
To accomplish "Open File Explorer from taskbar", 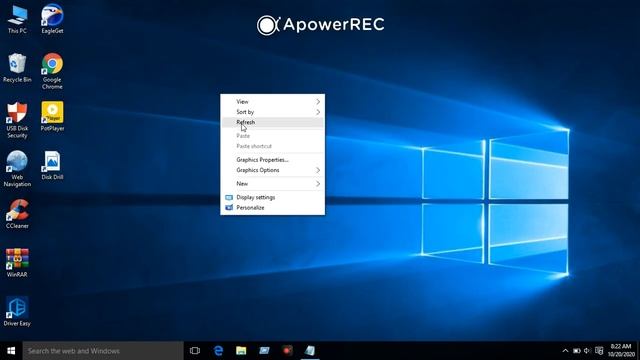I will pos(241,351).
